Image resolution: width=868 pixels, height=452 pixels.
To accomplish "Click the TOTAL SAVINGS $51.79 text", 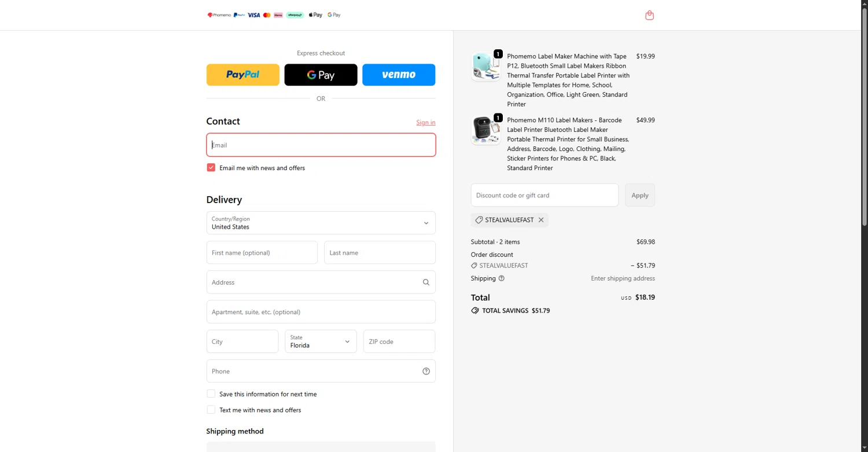I will [x=516, y=311].
